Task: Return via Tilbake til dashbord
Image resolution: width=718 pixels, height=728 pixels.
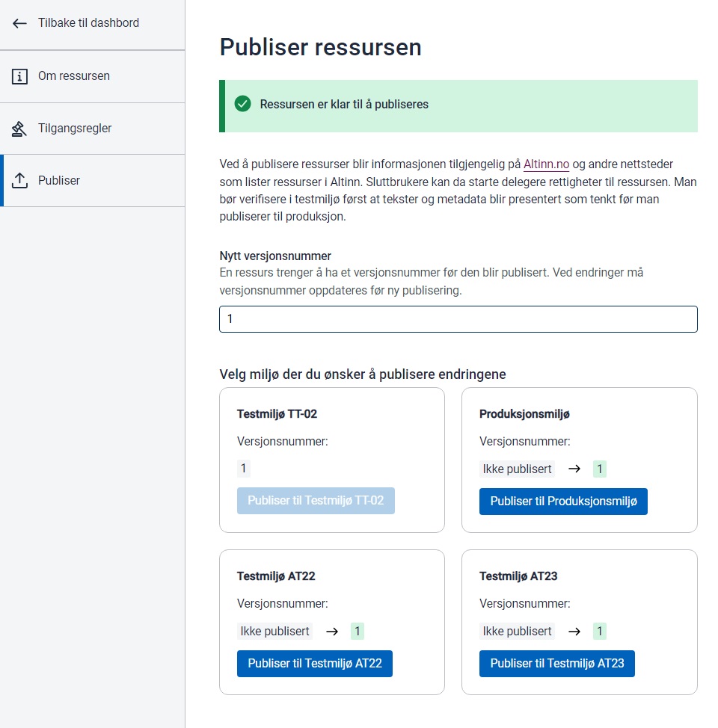Action: click(x=88, y=23)
